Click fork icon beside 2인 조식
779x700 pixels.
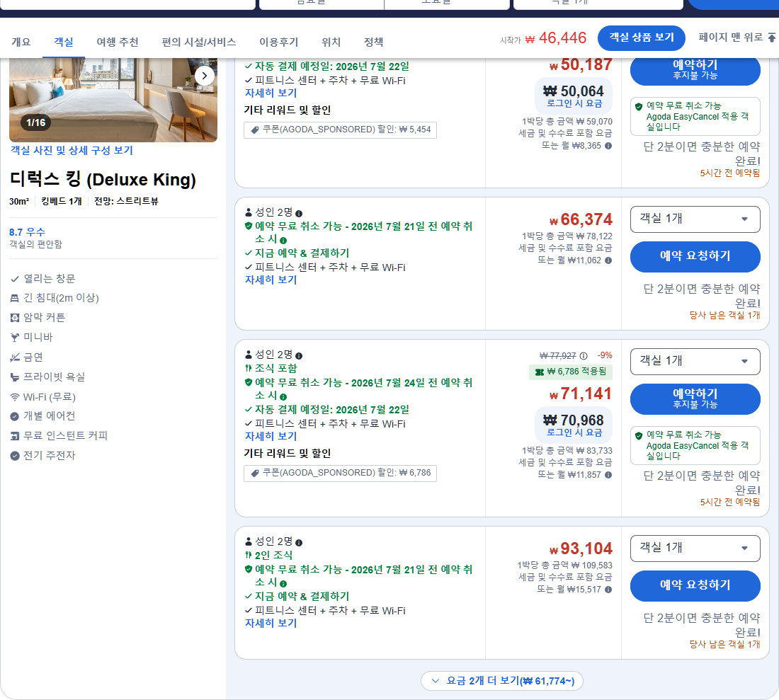coord(249,555)
